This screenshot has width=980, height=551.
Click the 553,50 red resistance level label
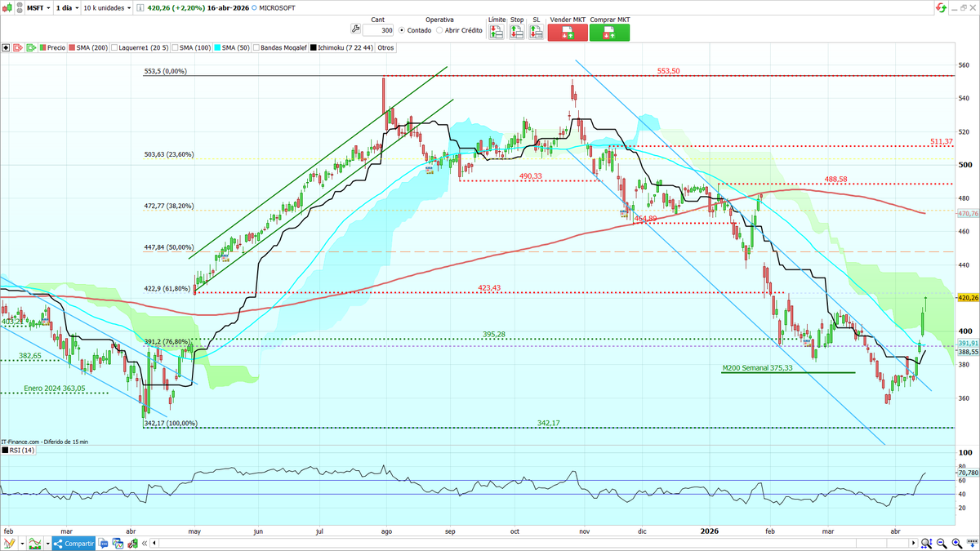[667, 71]
